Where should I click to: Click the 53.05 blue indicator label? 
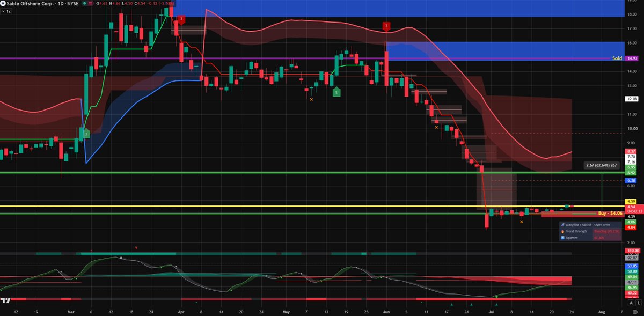pos(631,266)
